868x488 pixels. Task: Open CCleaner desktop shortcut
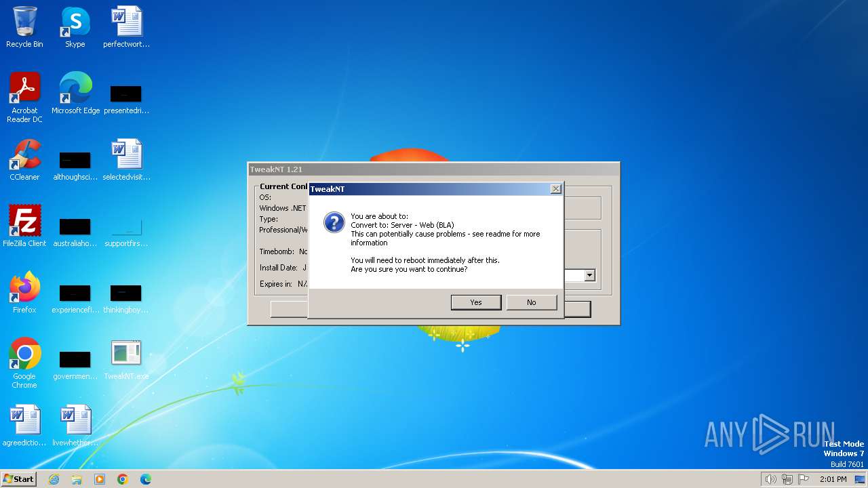(x=24, y=160)
